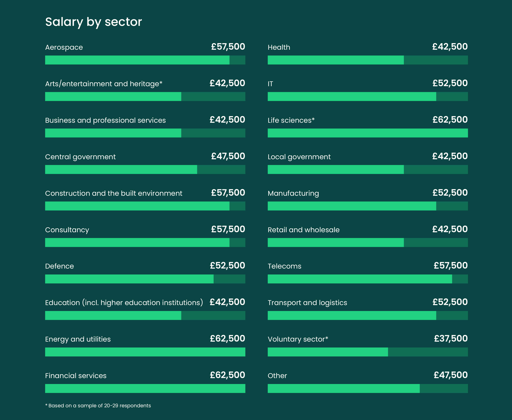Click the Consultancy label text
Screen dimensions: 512x420
pos(67,230)
